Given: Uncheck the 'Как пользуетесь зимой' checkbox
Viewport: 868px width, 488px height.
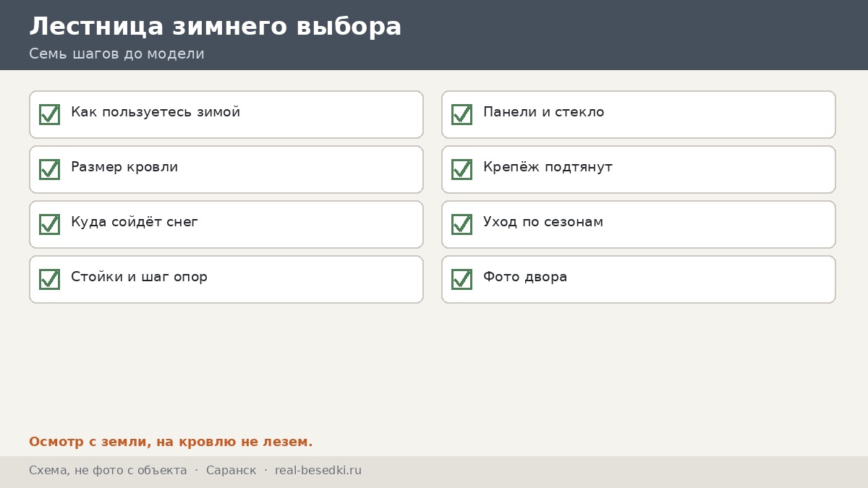Looking at the screenshot, I should pyautogui.click(x=49, y=114).
